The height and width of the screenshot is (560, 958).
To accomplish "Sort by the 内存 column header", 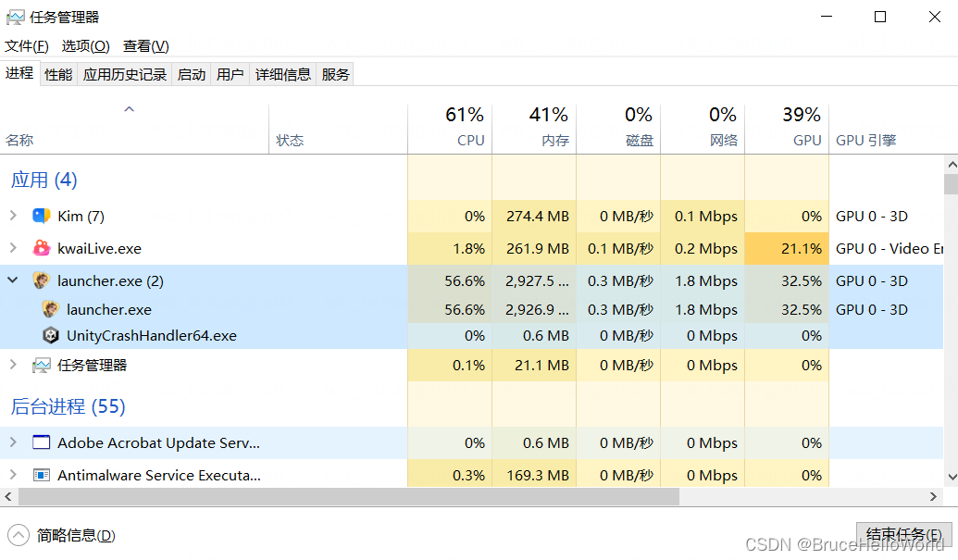I will pyautogui.click(x=534, y=129).
